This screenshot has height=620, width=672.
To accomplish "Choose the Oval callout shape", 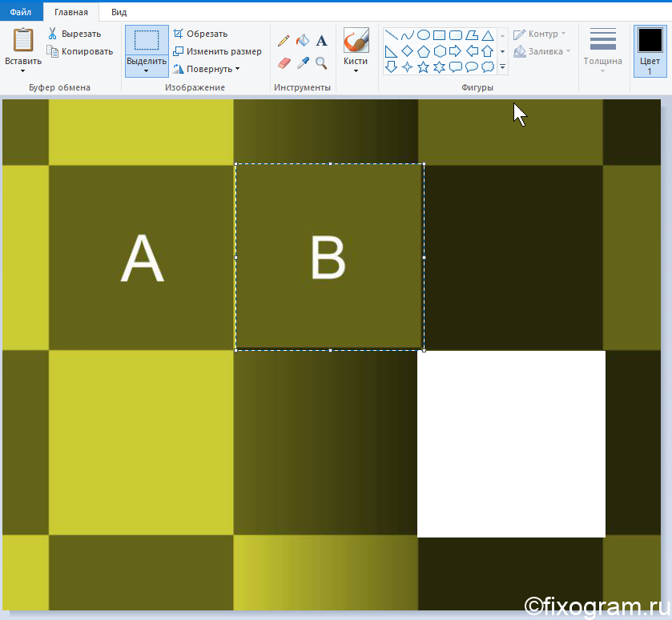I will 472,66.
